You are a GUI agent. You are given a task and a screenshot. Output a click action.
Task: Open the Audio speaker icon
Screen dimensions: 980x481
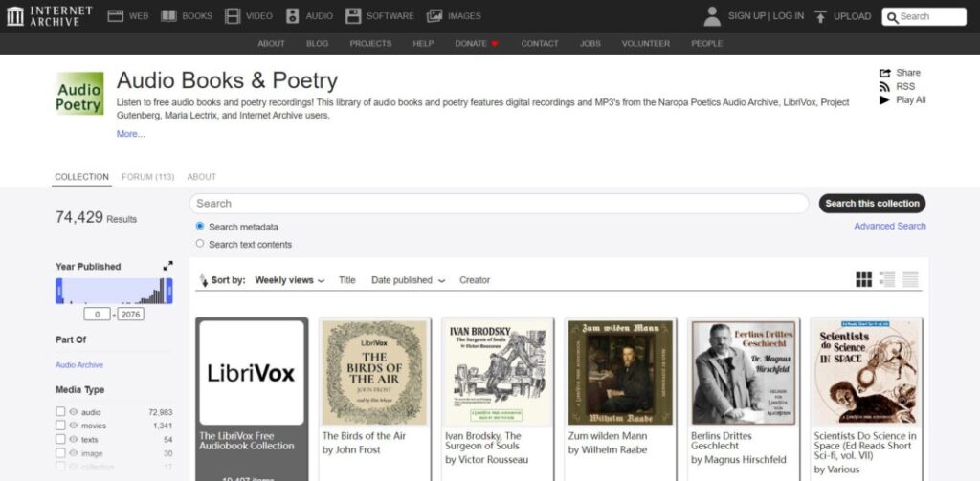293,16
